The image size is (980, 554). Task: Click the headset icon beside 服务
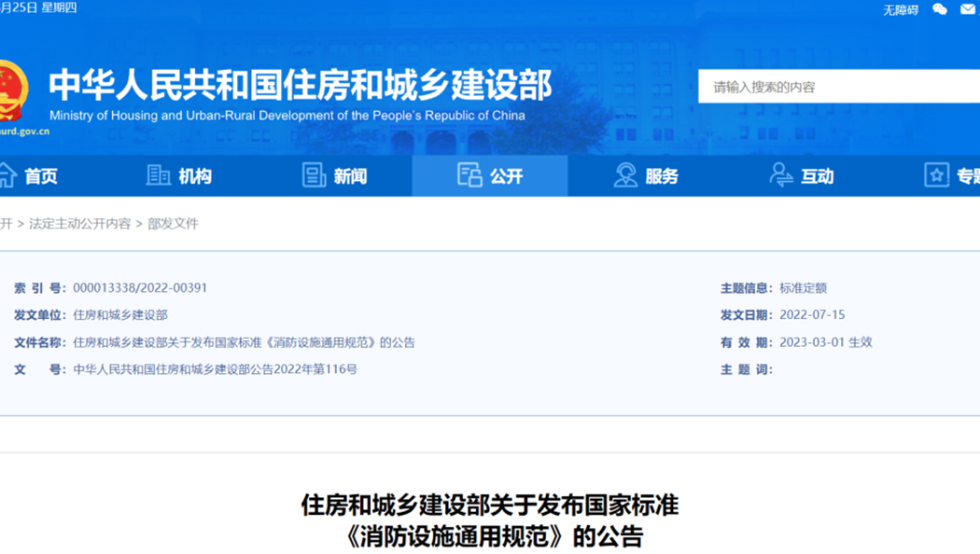[x=625, y=175]
